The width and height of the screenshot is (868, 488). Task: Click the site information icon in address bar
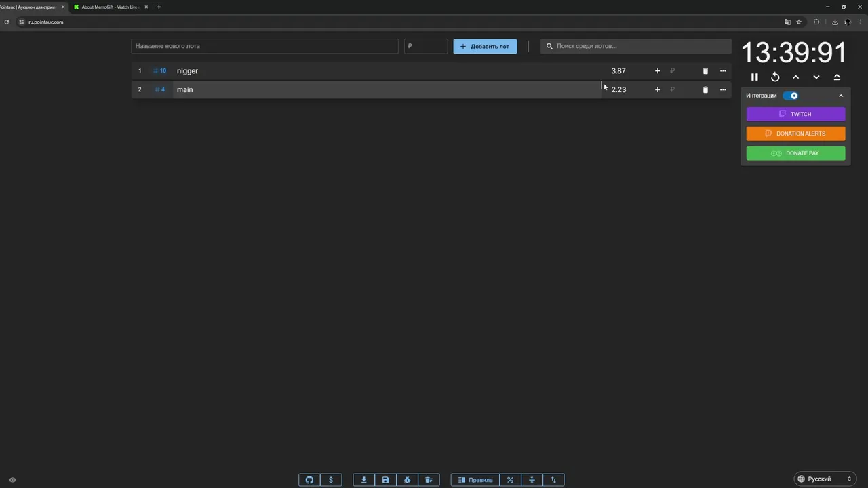point(22,22)
